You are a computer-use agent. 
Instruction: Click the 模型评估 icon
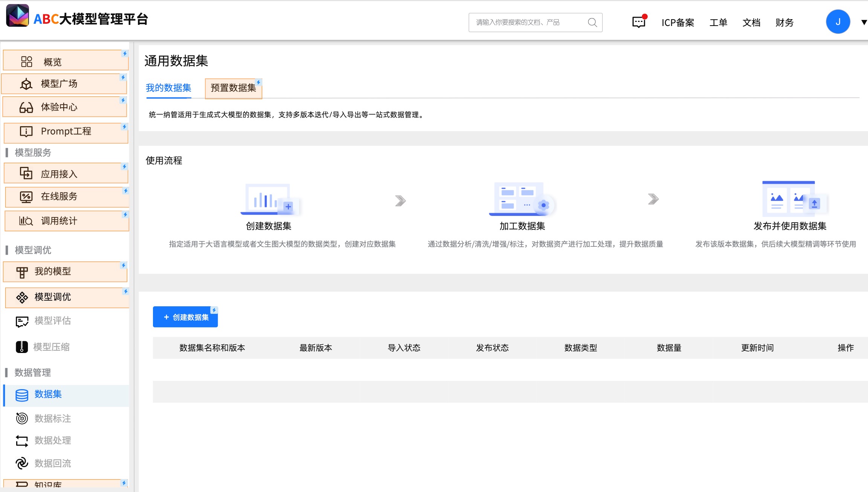[x=22, y=321]
